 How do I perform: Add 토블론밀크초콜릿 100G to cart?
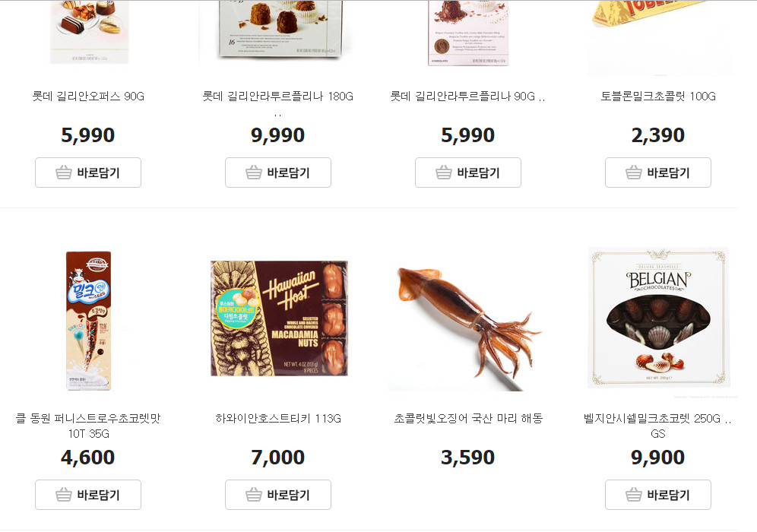pos(658,173)
